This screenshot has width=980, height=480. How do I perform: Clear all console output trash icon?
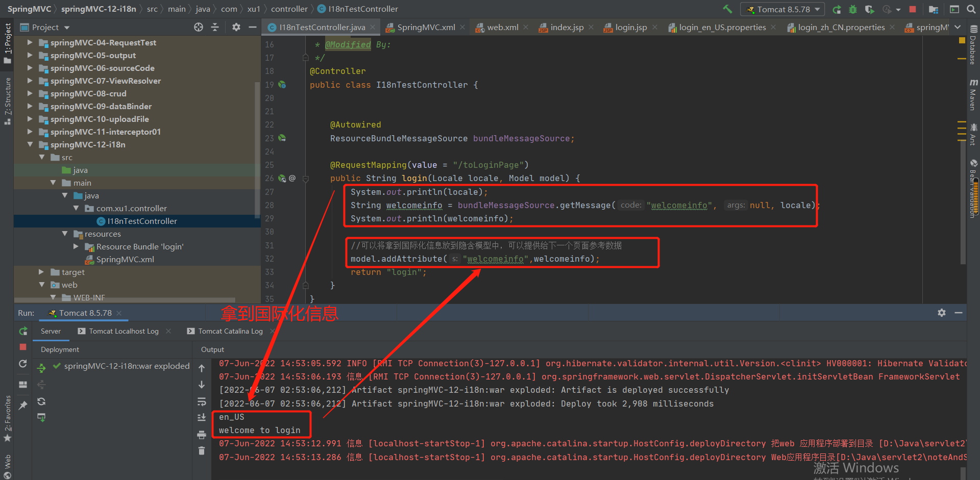(202, 451)
